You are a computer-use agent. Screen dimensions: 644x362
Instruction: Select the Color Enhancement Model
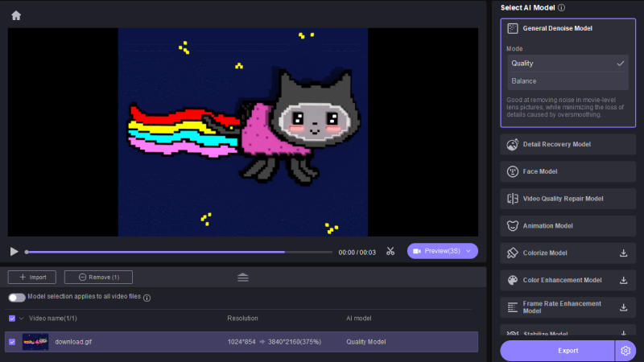(x=568, y=280)
